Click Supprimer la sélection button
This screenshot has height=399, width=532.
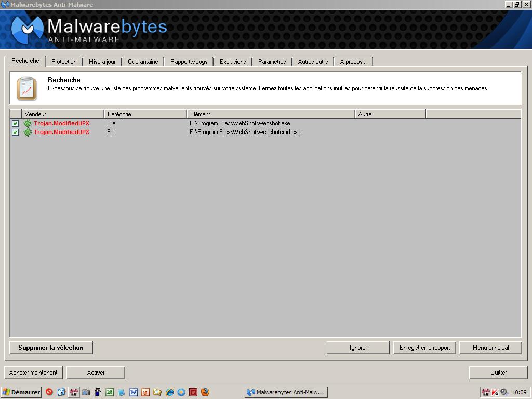tap(51, 348)
